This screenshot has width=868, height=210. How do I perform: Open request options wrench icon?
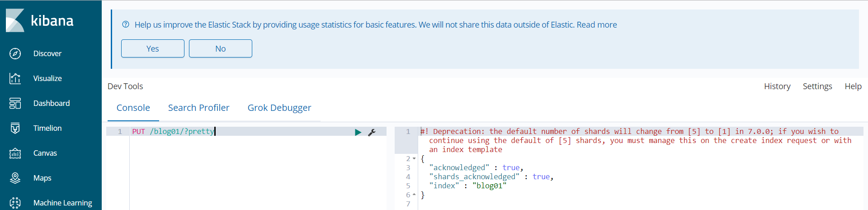(372, 132)
